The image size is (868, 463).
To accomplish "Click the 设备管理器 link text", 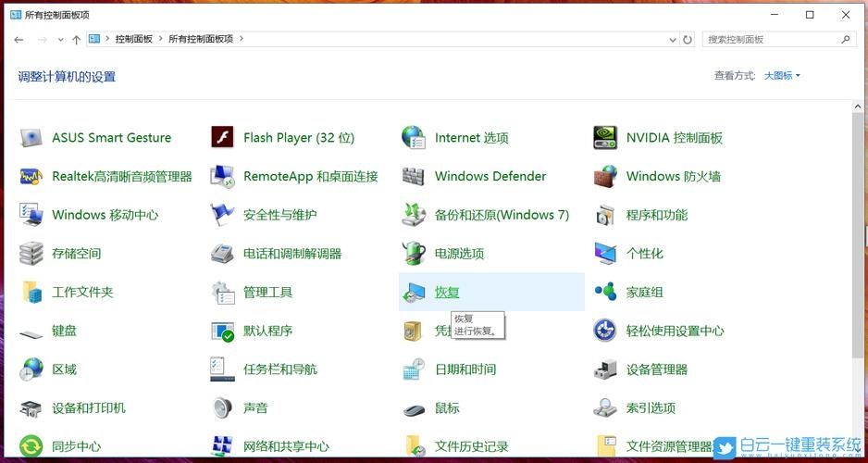I will 656,369.
